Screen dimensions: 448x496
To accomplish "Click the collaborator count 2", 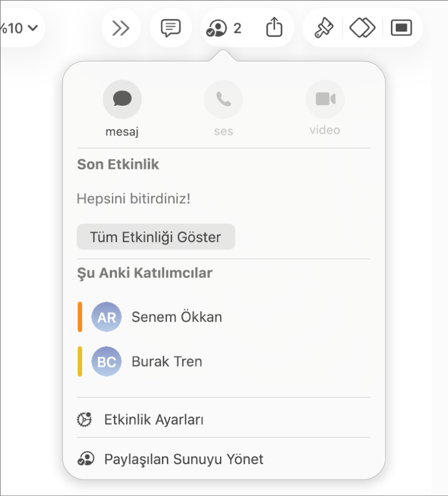I will tap(237, 28).
